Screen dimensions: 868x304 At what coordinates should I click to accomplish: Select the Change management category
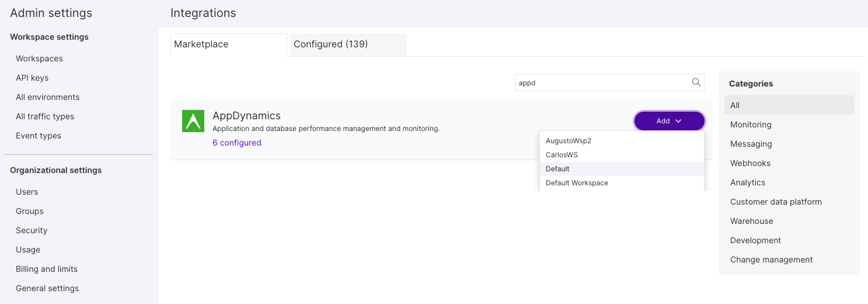click(771, 260)
